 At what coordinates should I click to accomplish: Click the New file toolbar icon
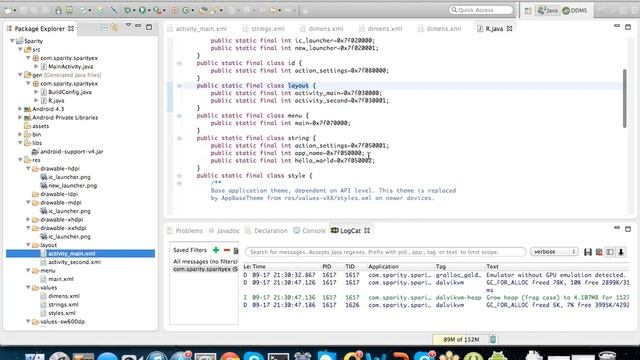8,10
